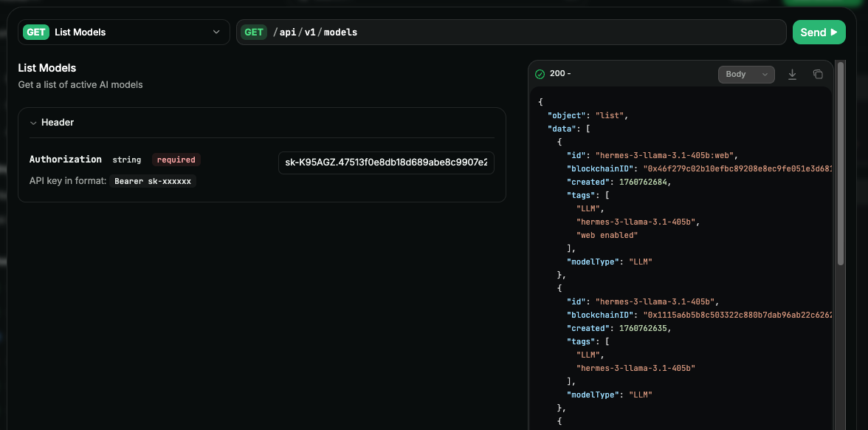Screen dimensions: 868x430
Task: Click the "data" key in response
Action: click(x=560, y=129)
